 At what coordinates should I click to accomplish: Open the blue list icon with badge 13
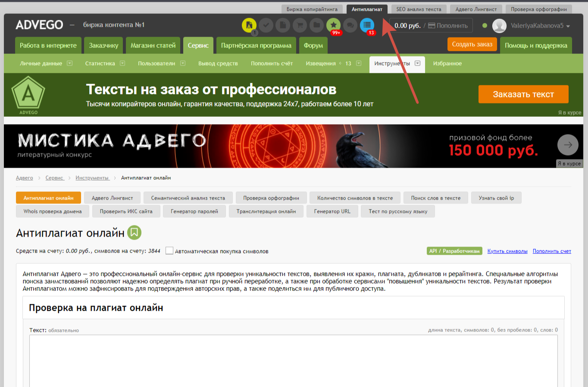tap(367, 25)
